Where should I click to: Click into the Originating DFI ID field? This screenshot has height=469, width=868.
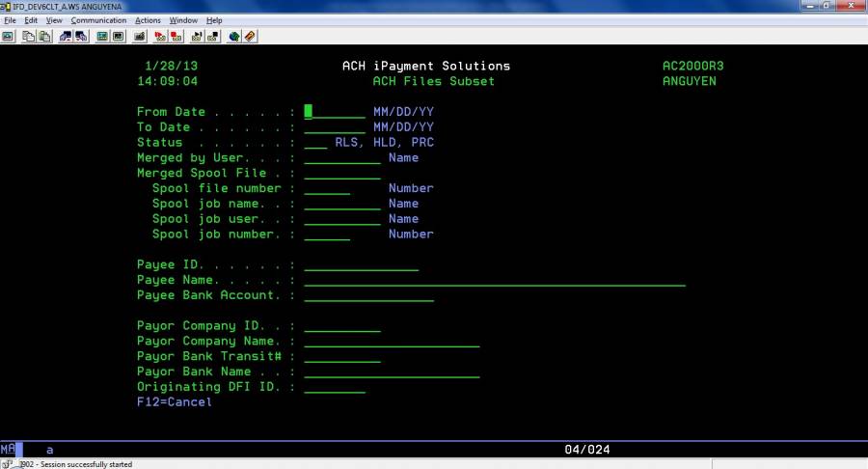tap(334, 387)
